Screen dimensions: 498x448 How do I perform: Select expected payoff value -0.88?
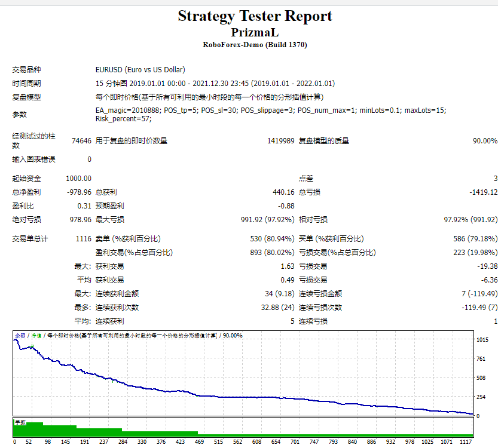(286, 206)
